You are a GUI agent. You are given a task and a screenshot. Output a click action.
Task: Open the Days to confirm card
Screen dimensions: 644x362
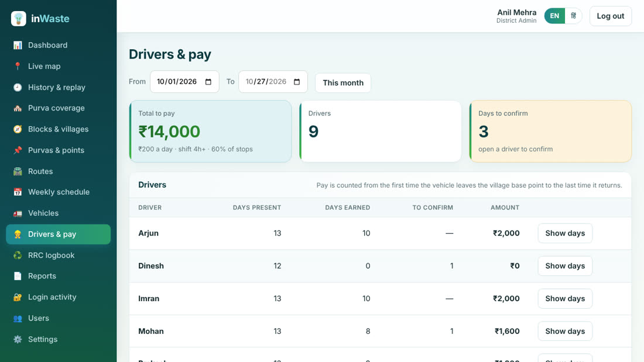550,132
